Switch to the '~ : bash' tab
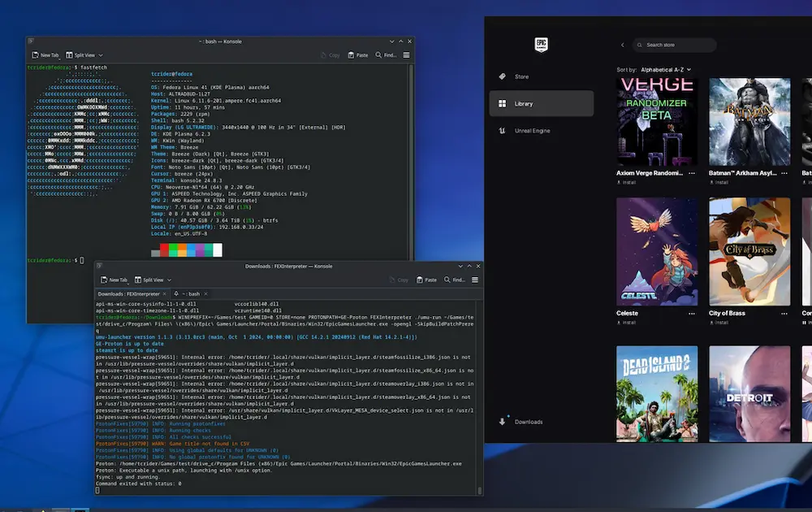The image size is (812, 512). (192, 293)
